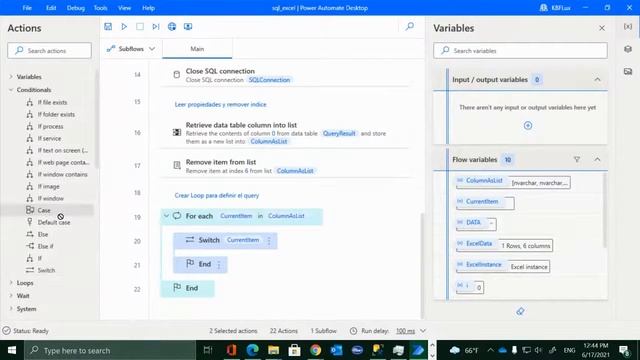Select the Case action
640x360 pixels.
coord(44,210)
